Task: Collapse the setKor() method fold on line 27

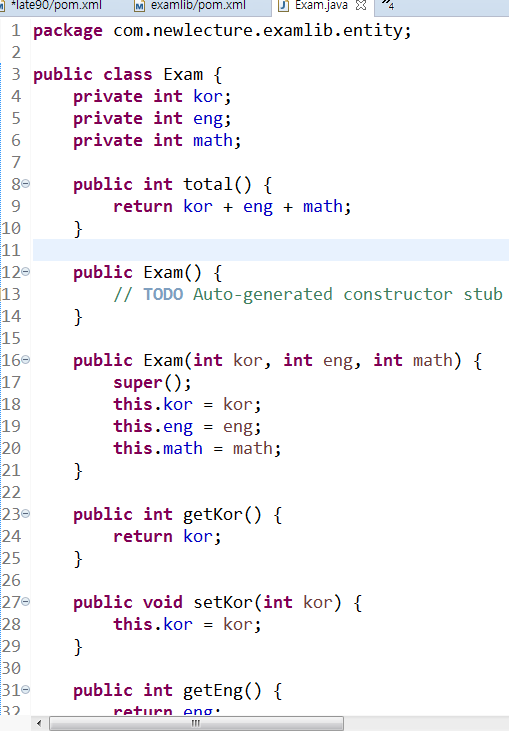Action: pyautogui.click(x=26, y=601)
